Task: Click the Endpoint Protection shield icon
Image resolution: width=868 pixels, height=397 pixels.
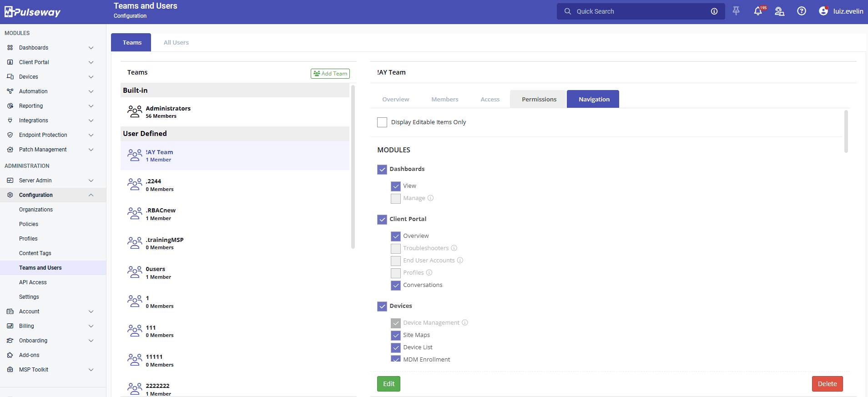Action: [10, 135]
